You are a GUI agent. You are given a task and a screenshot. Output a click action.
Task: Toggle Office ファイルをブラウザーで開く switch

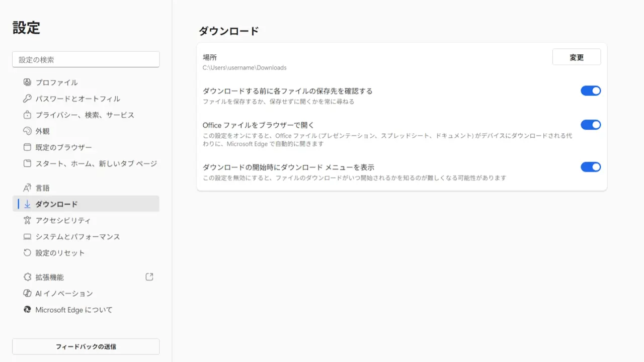tap(591, 125)
